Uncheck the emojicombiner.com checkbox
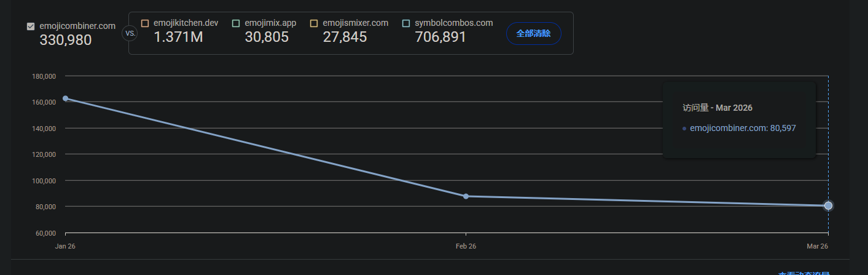Viewport: 868px width, 275px height. pos(31,26)
